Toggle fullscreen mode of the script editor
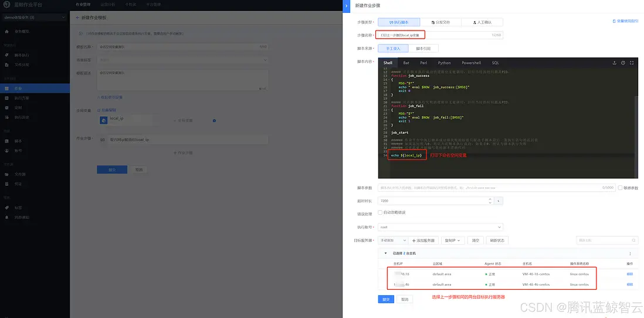The height and width of the screenshot is (318, 644). [632, 63]
